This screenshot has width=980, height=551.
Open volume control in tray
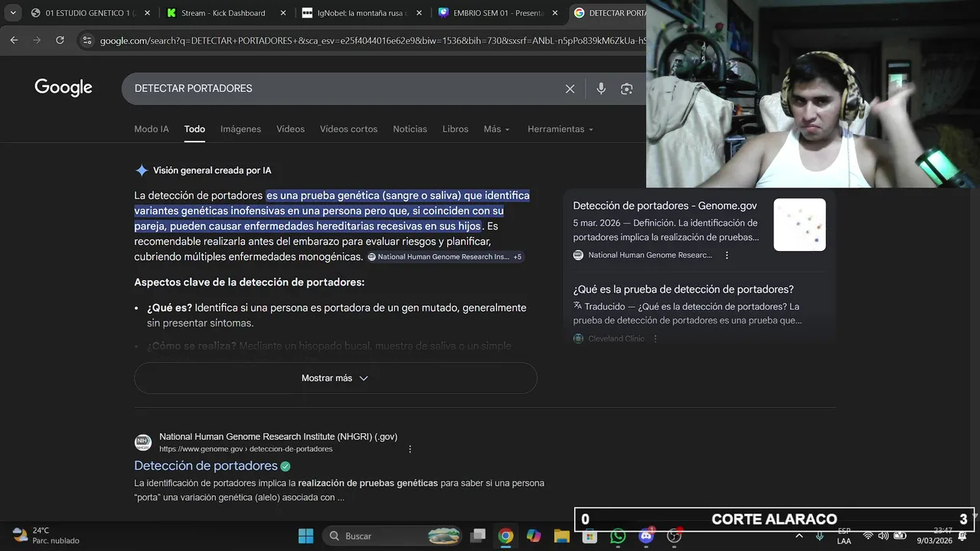pos(884,536)
